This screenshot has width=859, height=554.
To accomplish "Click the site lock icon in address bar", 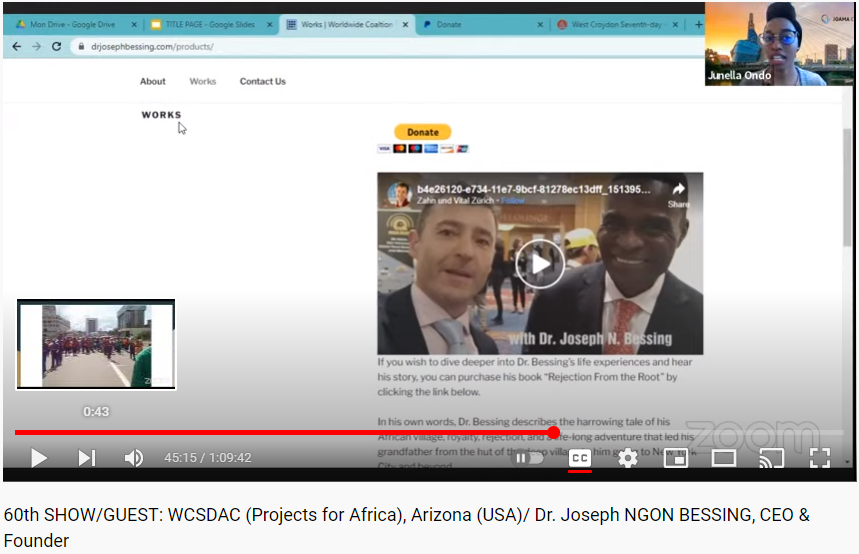I will (81, 47).
